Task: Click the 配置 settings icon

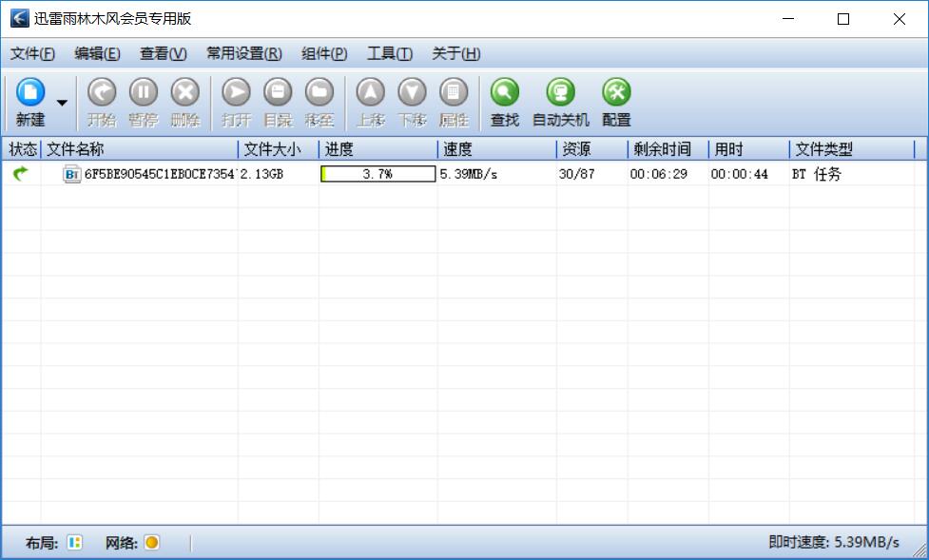Action: tap(616, 92)
